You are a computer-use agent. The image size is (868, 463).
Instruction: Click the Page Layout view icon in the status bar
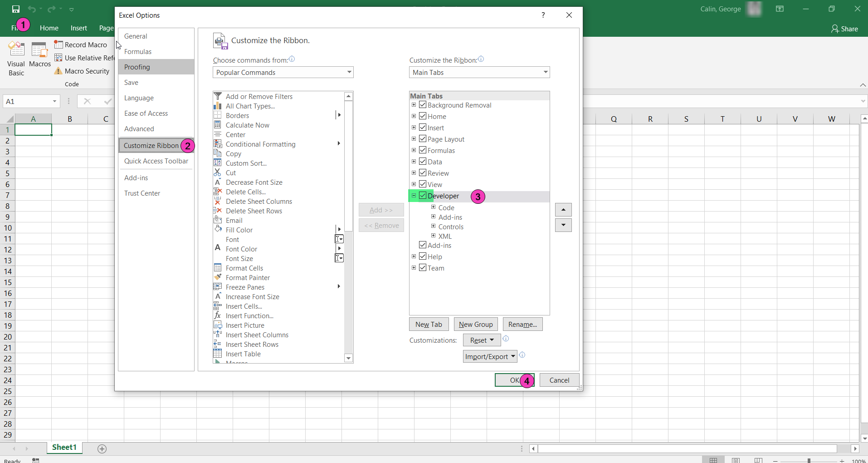pyautogui.click(x=736, y=460)
